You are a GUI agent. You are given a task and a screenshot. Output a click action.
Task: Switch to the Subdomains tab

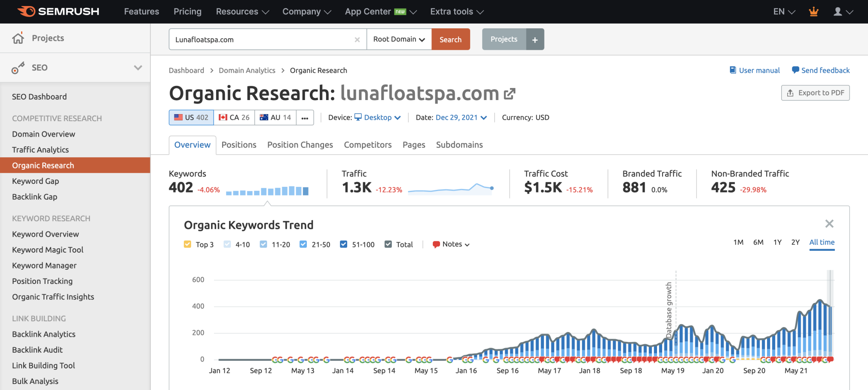459,145
